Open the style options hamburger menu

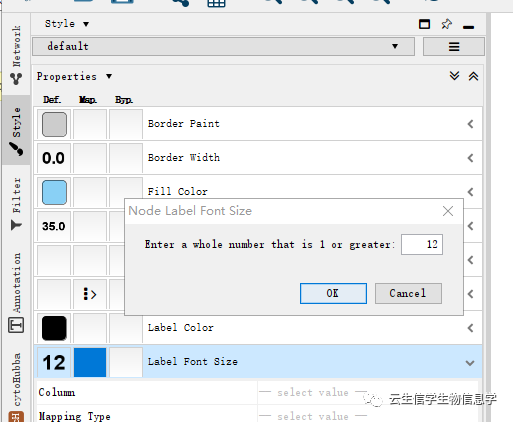[x=454, y=46]
